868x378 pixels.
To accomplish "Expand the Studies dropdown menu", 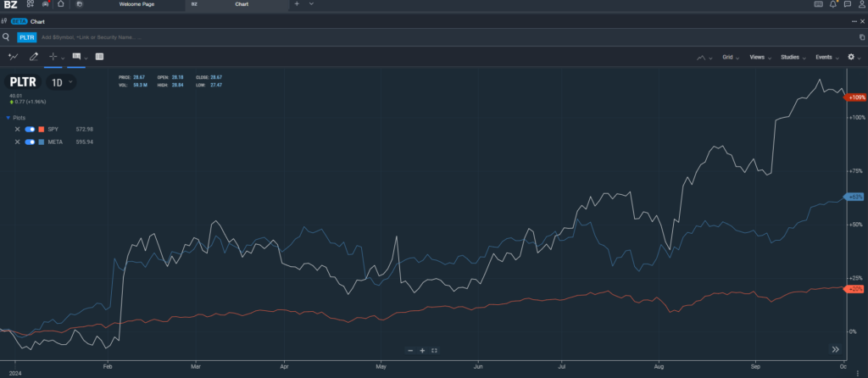I will [792, 57].
